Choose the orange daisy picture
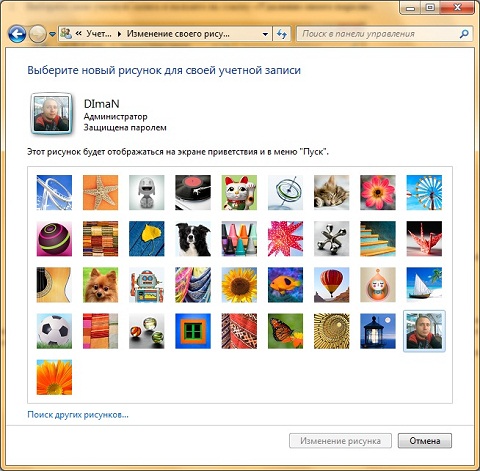Screen dimensions: 480x471 54,377
